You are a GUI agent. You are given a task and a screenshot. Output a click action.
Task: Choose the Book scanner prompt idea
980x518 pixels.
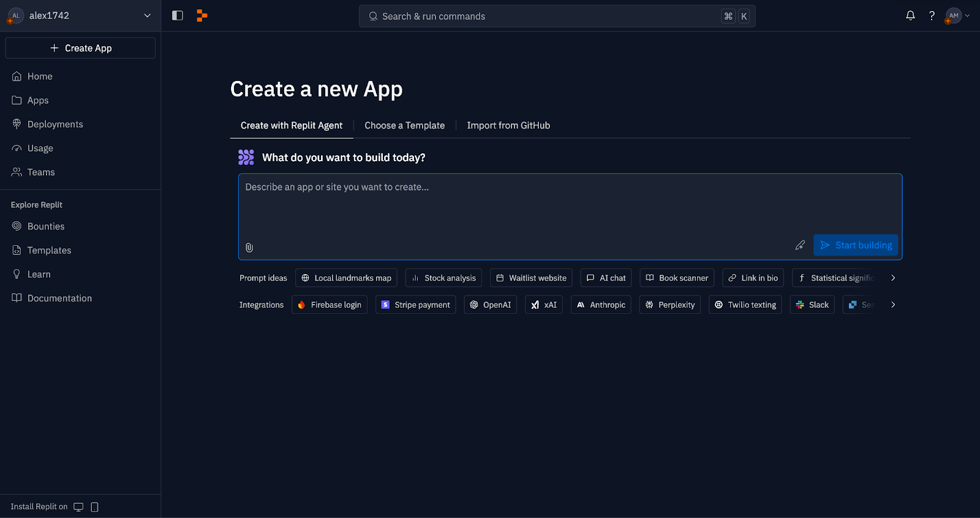[x=677, y=278]
